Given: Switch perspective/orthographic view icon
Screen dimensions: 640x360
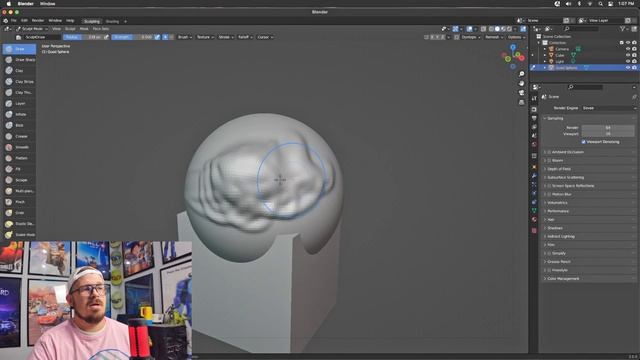Looking at the screenshot, I should [521, 102].
